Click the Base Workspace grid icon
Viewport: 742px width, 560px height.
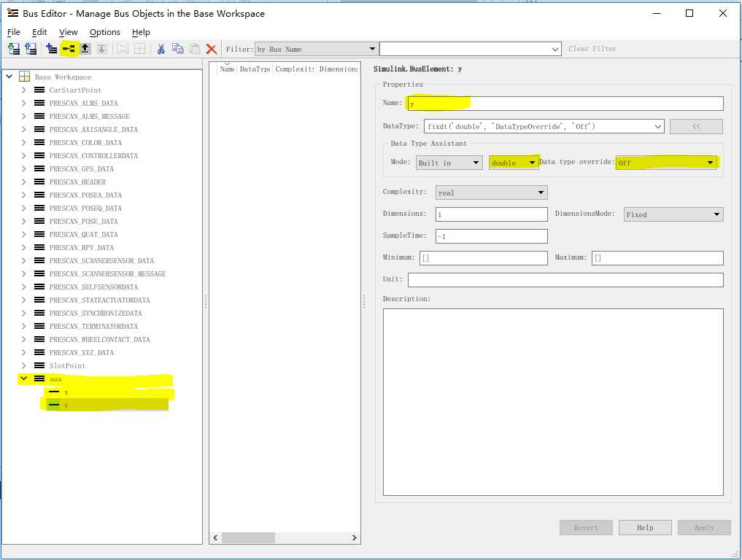coord(24,77)
